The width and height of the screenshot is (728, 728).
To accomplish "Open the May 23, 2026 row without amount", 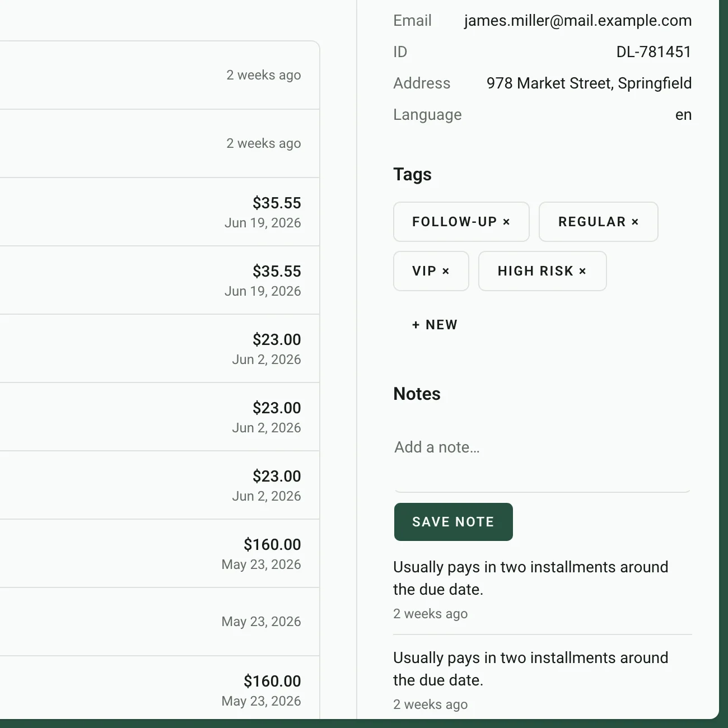I will coord(160,622).
